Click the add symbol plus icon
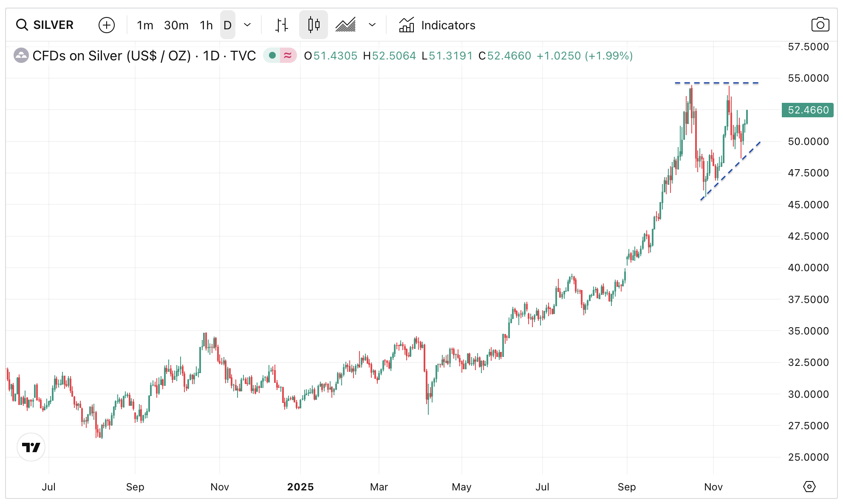 click(x=106, y=25)
